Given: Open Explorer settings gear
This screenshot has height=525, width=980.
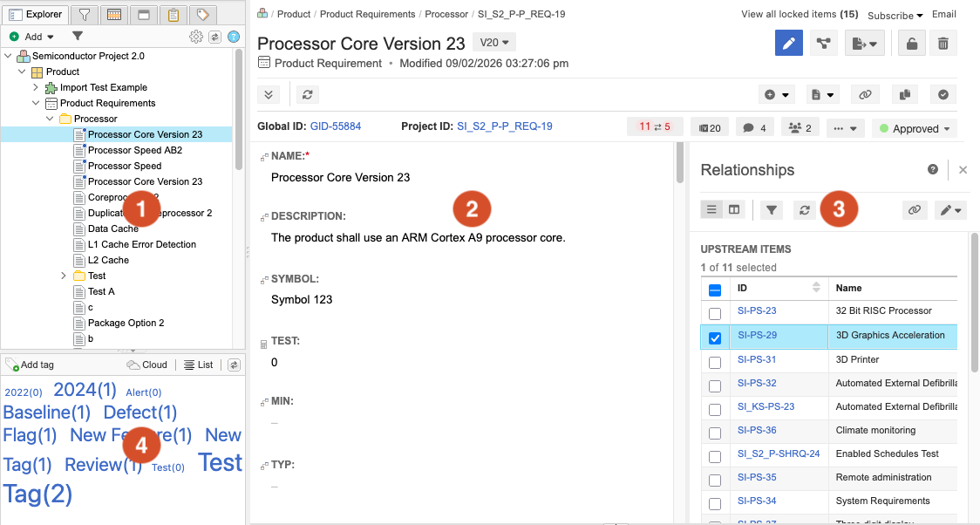Looking at the screenshot, I should click(195, 37).
